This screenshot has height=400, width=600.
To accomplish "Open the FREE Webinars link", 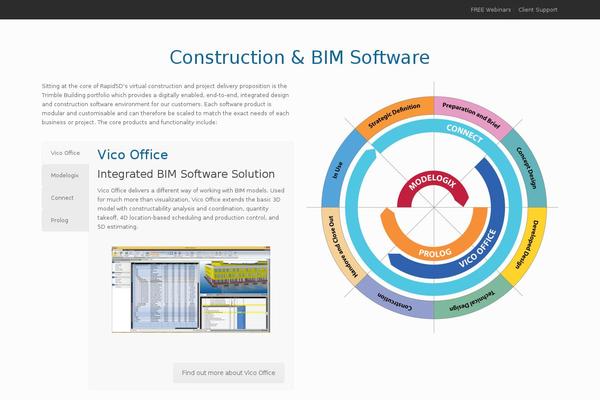I will pos(491,10).
